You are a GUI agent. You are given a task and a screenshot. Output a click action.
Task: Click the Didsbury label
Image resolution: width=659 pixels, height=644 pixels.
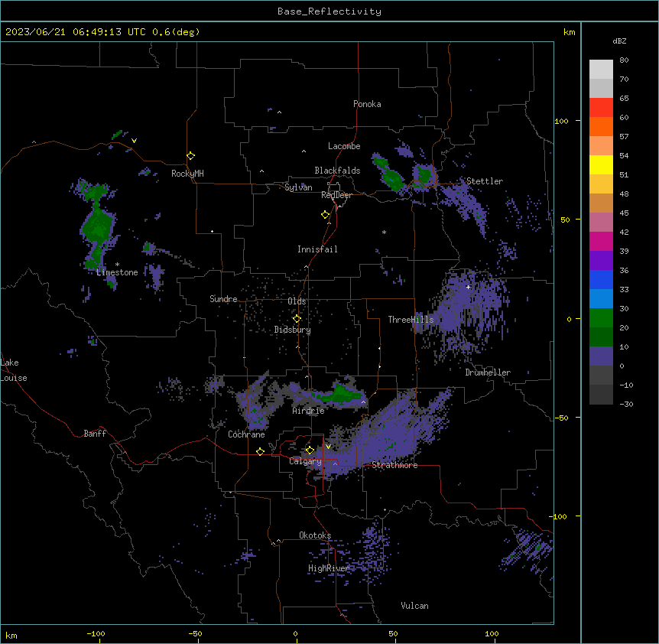coord(293,330)
